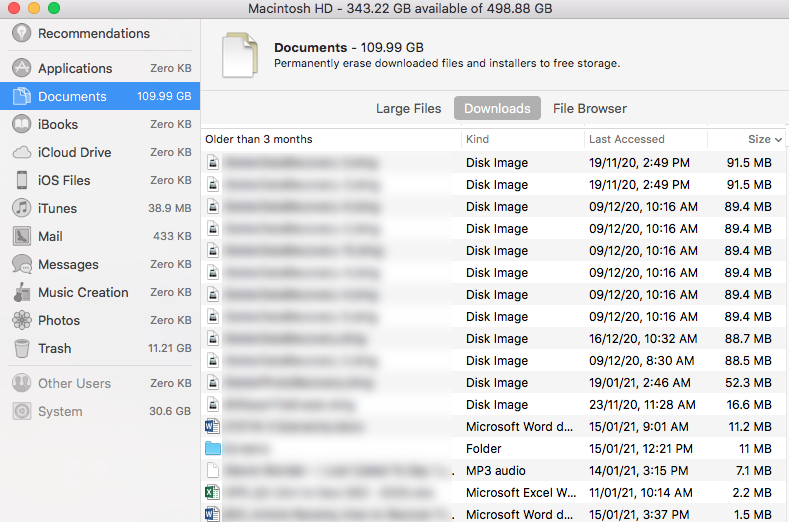Open the iCloud Drive cloud icon

coord(21,152)
